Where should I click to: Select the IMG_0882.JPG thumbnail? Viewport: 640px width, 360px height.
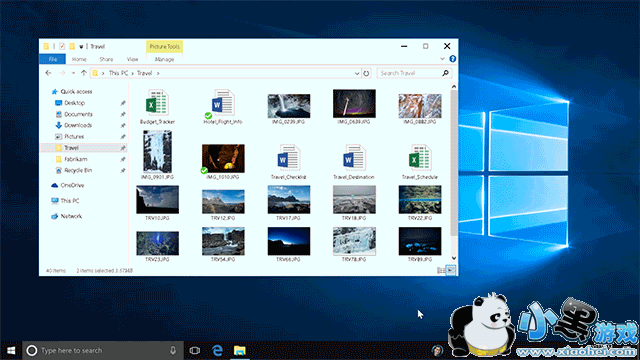coord(420,105)
